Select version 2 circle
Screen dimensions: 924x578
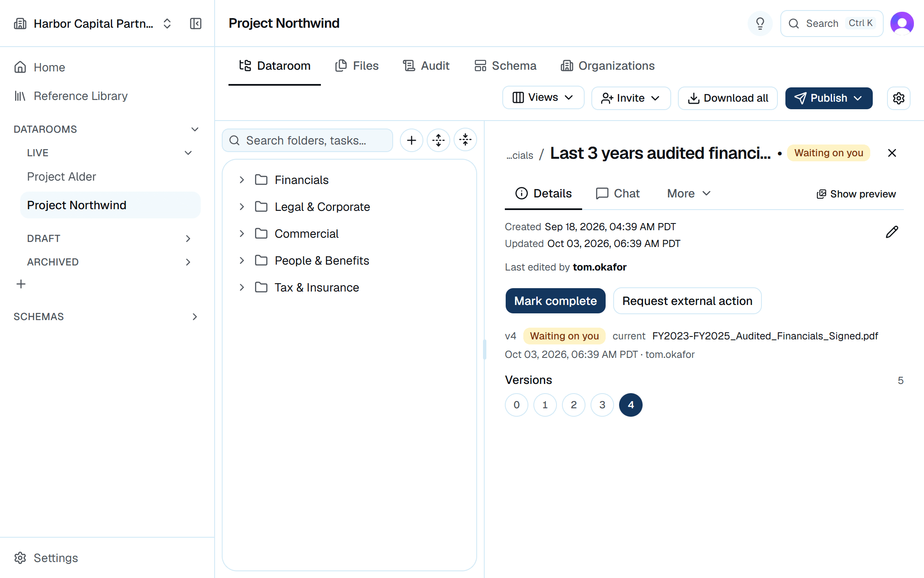[574, 405]
